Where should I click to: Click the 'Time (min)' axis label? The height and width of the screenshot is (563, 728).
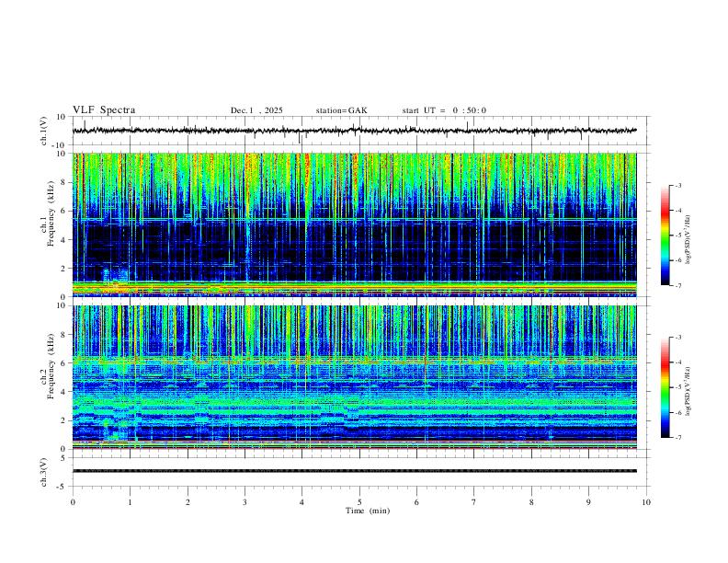click(368, 511)
